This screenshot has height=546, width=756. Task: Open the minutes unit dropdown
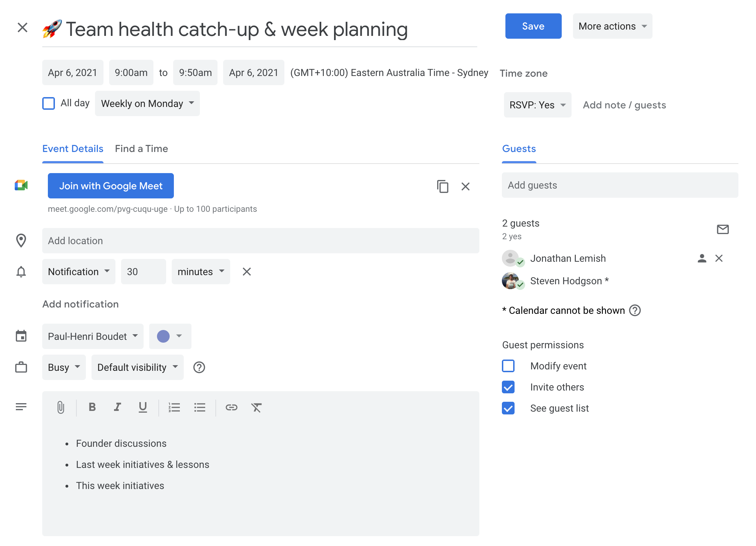pyautogui.click(x=201, y=272)
